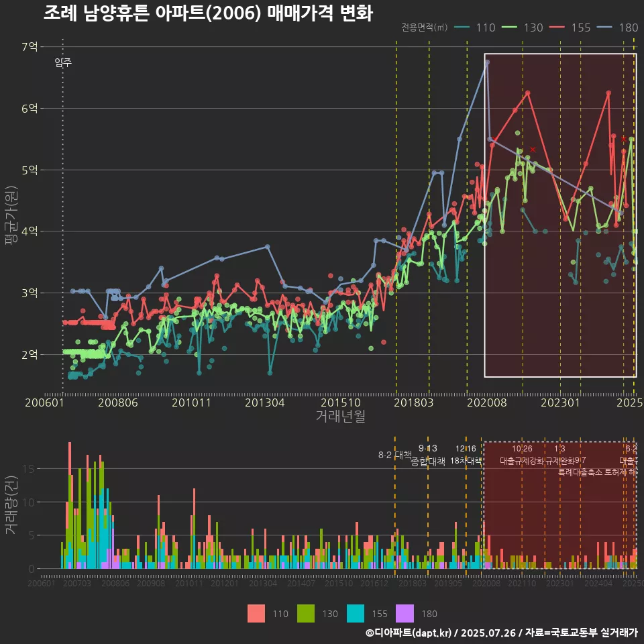Click the '2억' y-axis tick label

[30, 354]
